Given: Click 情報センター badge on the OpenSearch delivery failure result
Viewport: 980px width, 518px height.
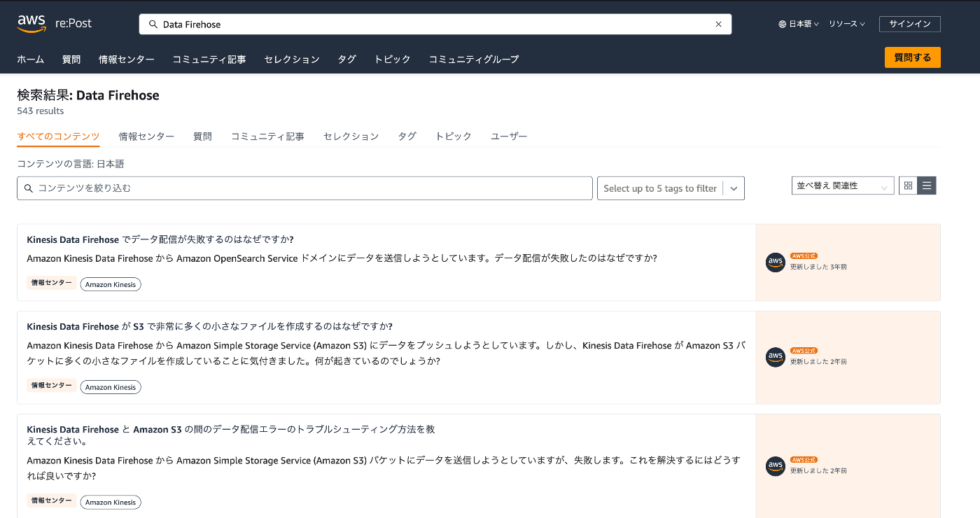Looking at the screenshot, I should (x=52, y=283).
